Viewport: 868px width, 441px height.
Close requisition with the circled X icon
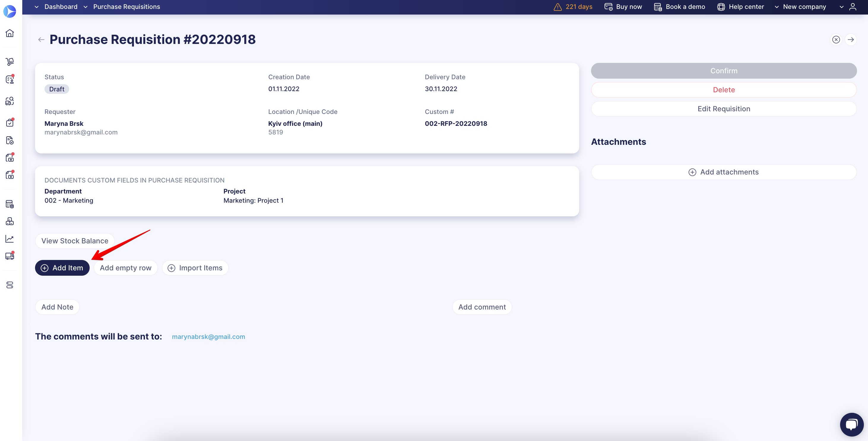click(836, 40)
